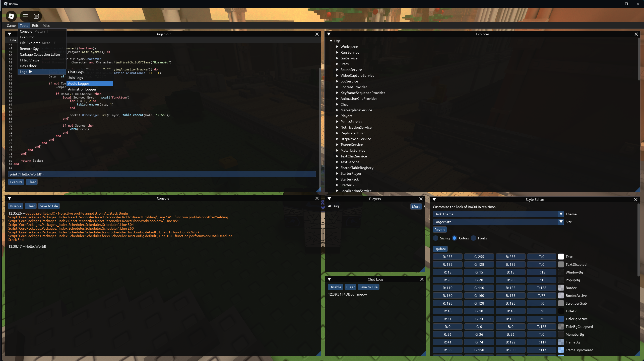Open the chat icon in top bar
The height and width of the screenshot is (361, 644).
[x=36, y=16]
